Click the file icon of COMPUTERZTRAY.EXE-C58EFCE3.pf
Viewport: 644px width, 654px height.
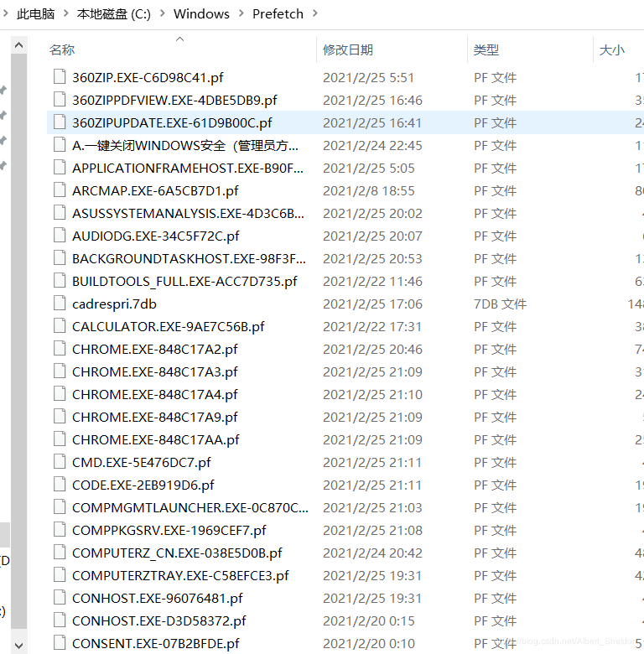(x=60, y=574)
